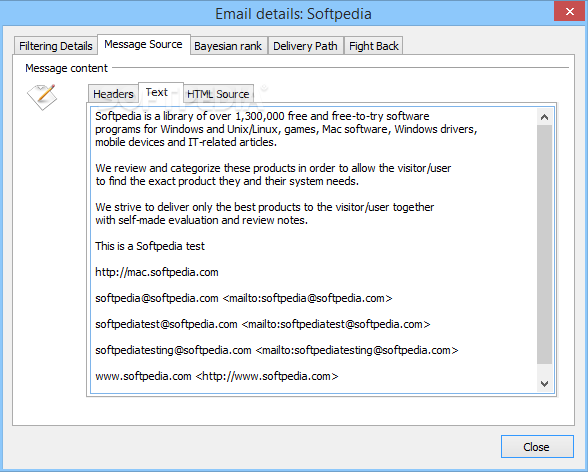This screenshot has width=588, height=472.
Task: Click the 'mobile devices and IT-related articles' line
Action: [x=186, y=142]
